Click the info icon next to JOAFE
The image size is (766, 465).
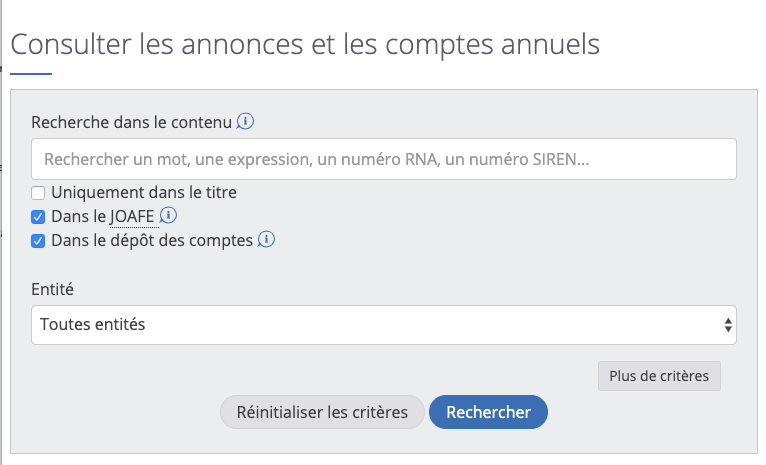point(168,215)
